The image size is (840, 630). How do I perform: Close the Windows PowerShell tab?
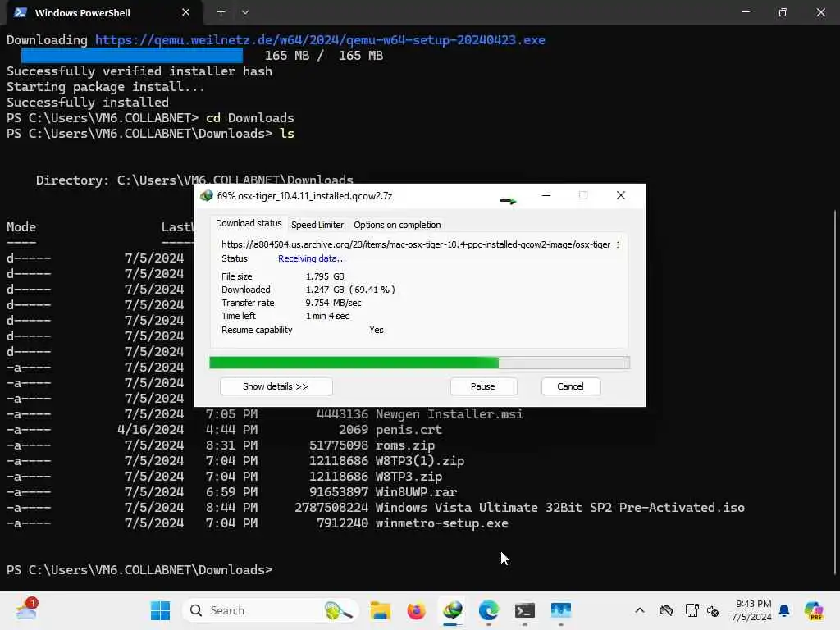point(186,12)
